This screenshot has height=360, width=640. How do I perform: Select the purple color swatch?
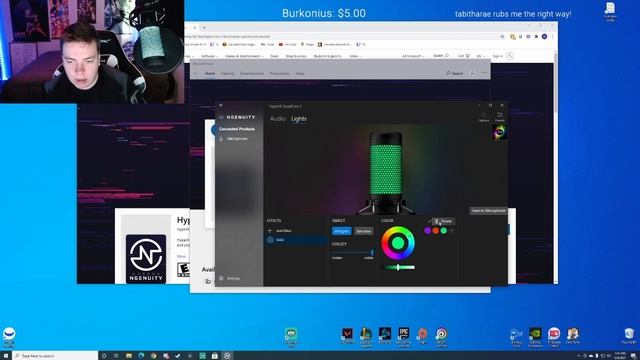click(x=427, y=231)
